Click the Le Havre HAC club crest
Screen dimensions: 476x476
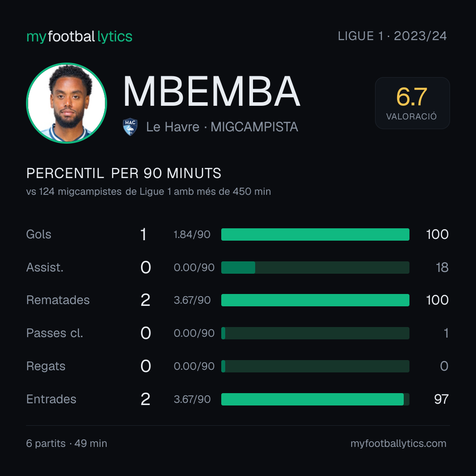[130, 126]
